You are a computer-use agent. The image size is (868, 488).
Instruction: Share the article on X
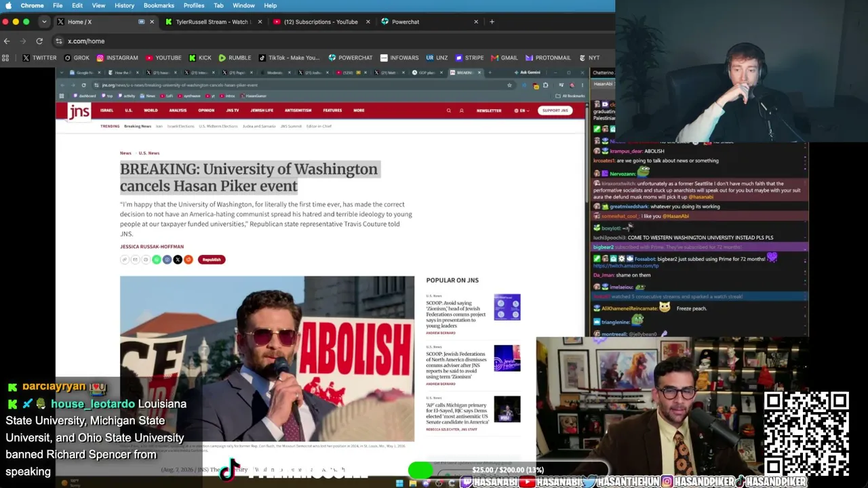tap(178, 260)
